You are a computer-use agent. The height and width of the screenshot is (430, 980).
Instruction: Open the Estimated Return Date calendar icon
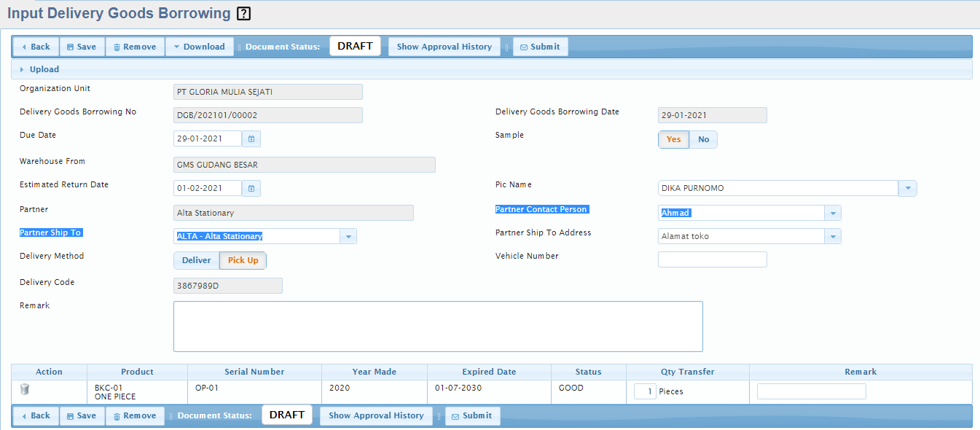point(251,188)
